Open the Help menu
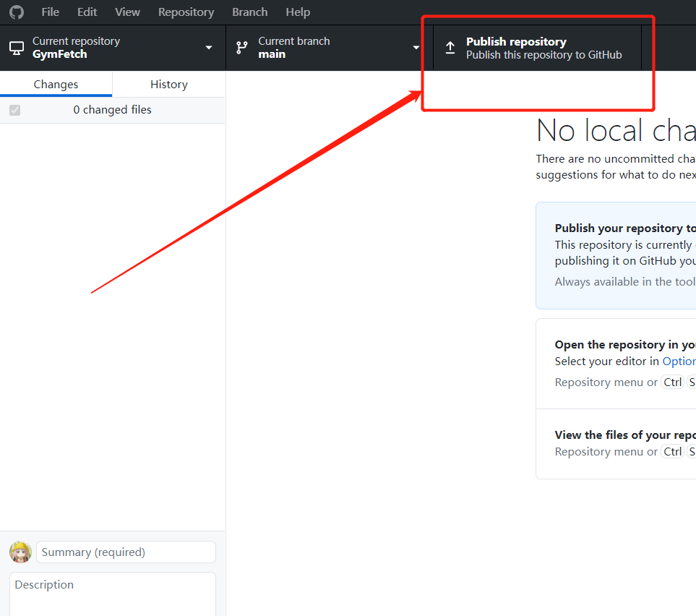 click(298, 12)
